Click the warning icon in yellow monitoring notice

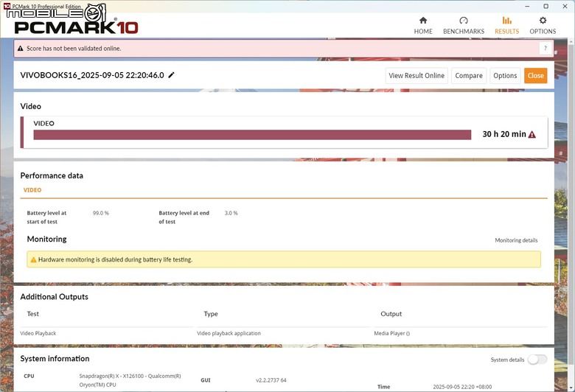[x=33, y=259]
